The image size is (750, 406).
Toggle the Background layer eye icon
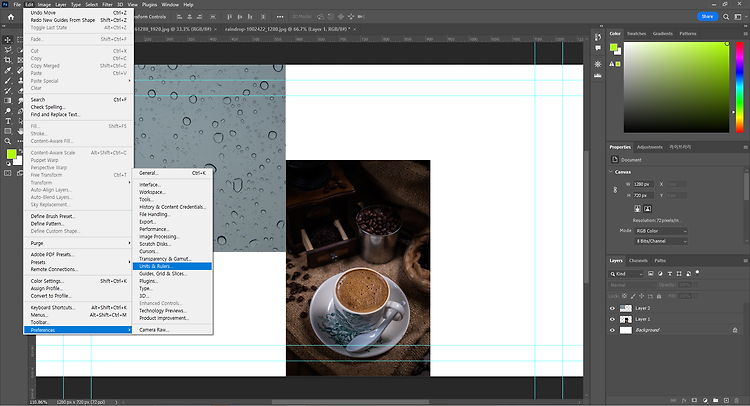tap(613, 329)
